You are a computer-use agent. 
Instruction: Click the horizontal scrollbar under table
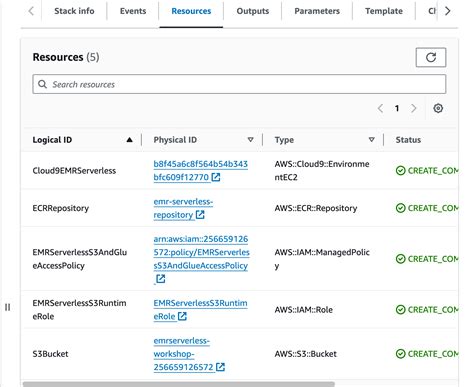click(x=178, y=384)
